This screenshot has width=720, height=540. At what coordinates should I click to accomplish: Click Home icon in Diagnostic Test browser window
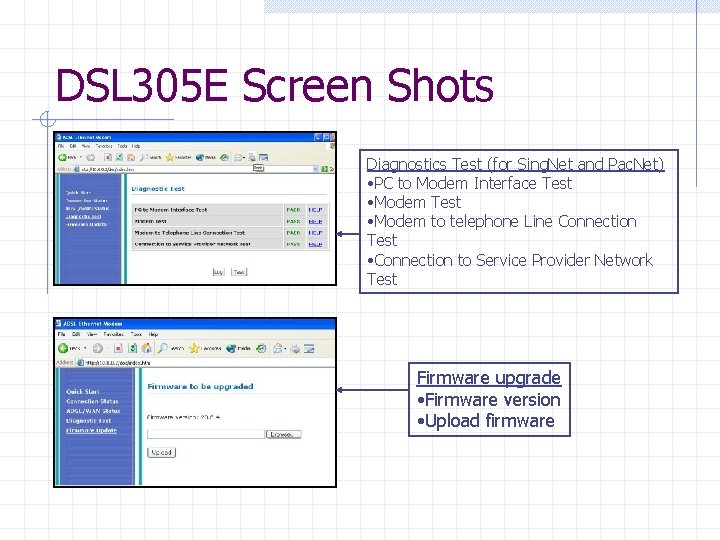[131, 158]
